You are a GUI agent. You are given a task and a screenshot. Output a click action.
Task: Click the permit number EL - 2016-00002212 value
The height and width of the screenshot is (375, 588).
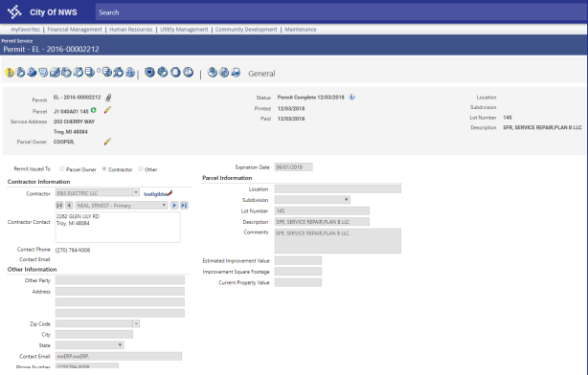pyautogui.click(x=77, y=98)
